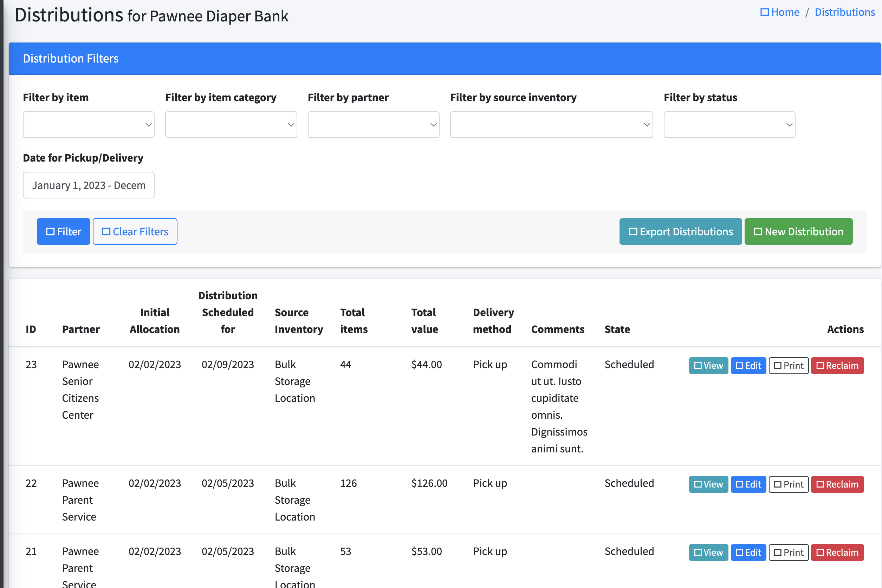Apply filters with the Filter button
The image size is (882, 588).
(63, 231)
